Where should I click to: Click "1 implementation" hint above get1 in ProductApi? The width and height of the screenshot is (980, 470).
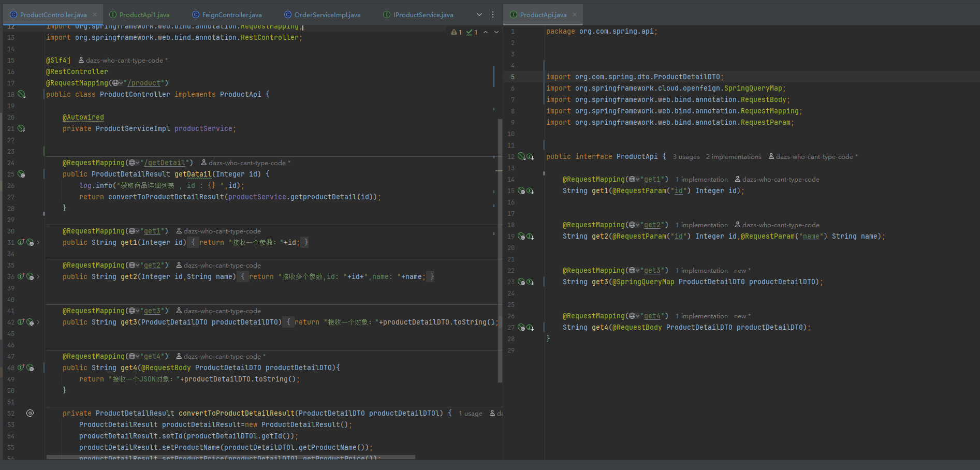[x=701, y=180]
